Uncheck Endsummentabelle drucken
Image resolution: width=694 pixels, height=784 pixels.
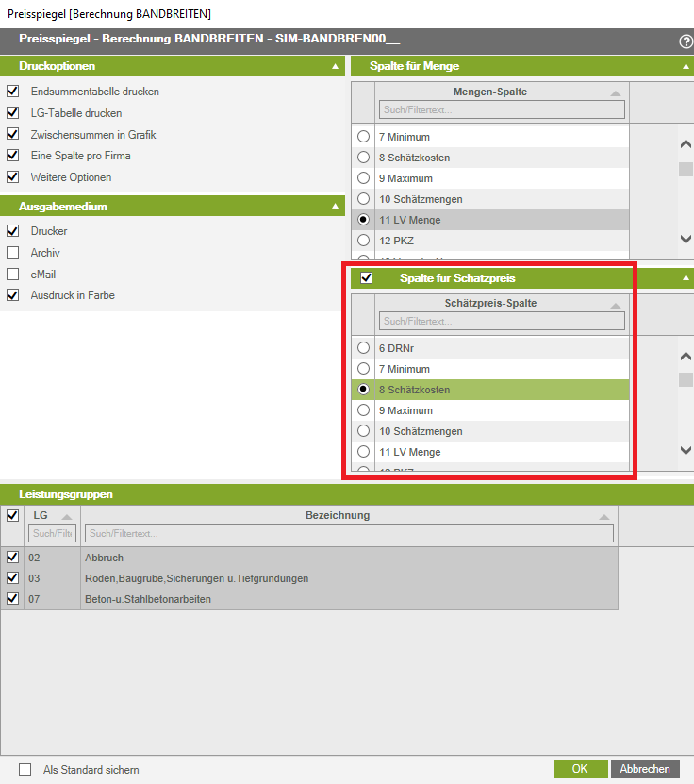point(13,92)
